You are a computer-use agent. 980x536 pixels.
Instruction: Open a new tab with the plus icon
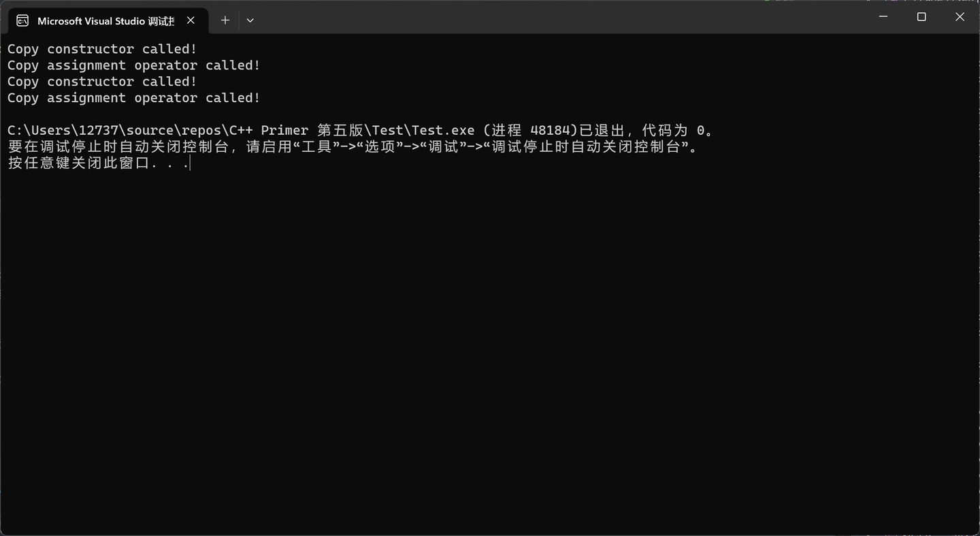pos(225,20)
